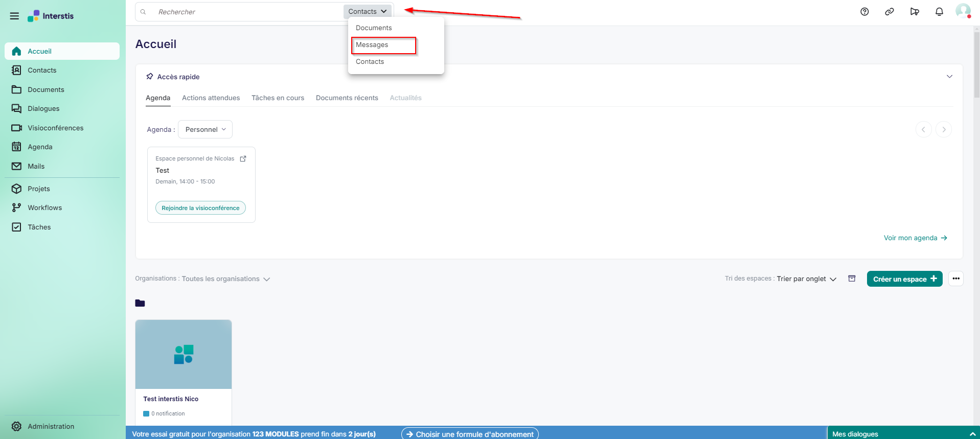Viewport: 980px width, 439px height.
Task: Select Messages in the dropdown menu
Action: [372, 45]
